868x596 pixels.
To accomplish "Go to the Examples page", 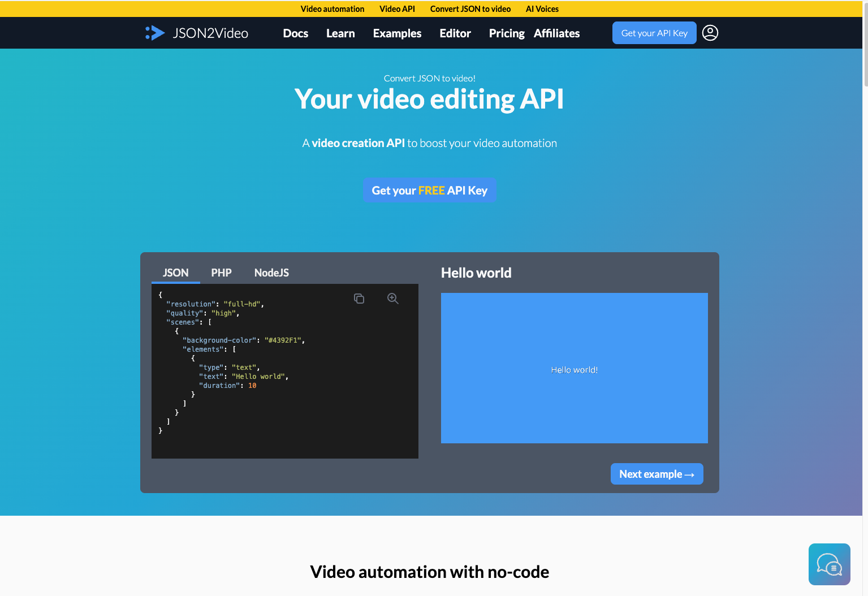I will (397, 33).
